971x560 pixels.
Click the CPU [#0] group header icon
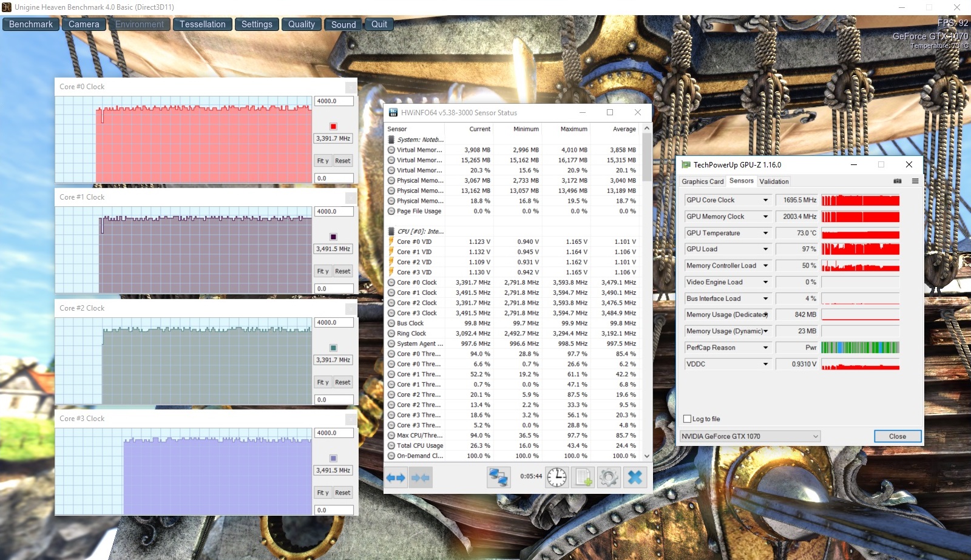tap(391, 231)
